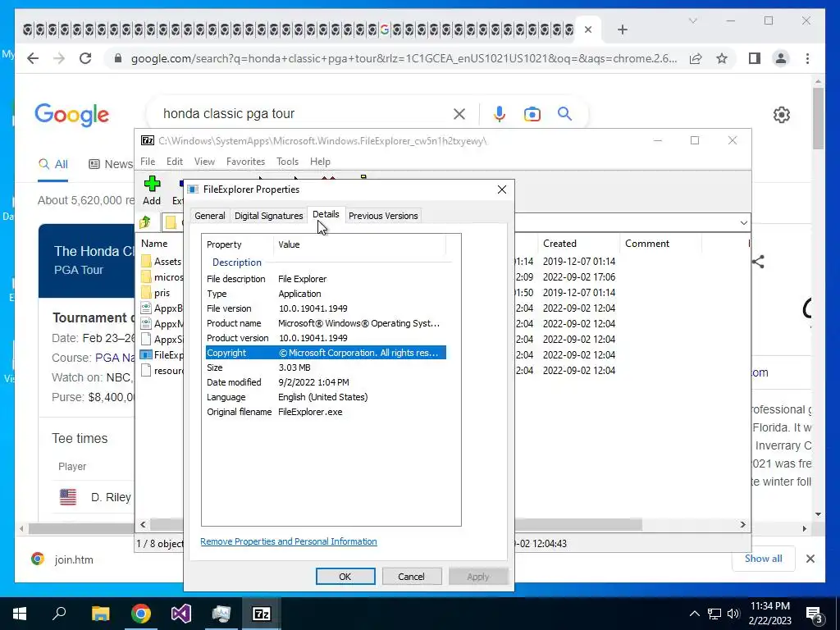
Task: Select the Original filename row
Action: point(326,412)
